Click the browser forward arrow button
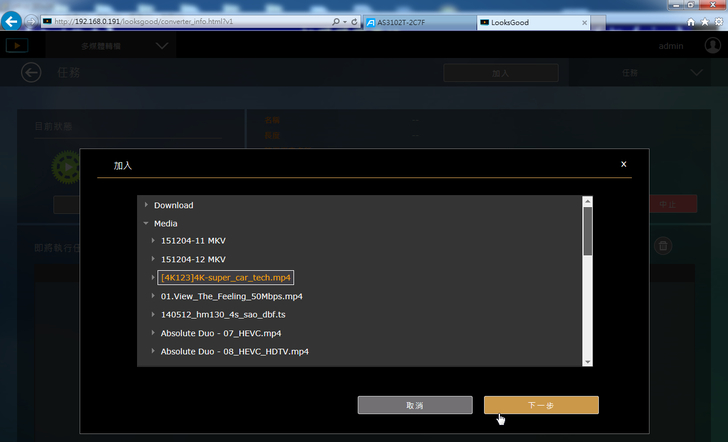This screenshot has height=442, width=728. [31, 21]
